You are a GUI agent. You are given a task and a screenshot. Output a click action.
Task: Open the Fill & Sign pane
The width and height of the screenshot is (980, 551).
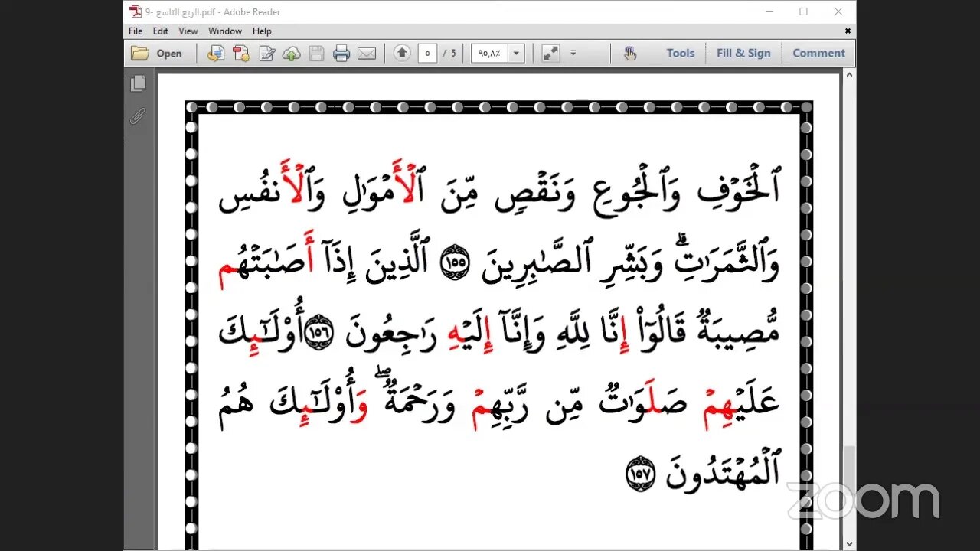[x=743, y=53]
